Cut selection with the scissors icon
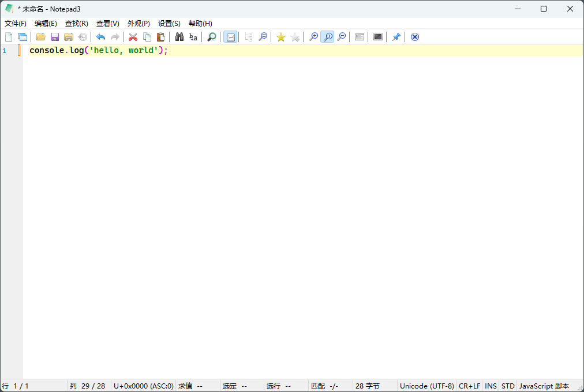The width and height of the screenshot is (584, 392). point(133,37)
